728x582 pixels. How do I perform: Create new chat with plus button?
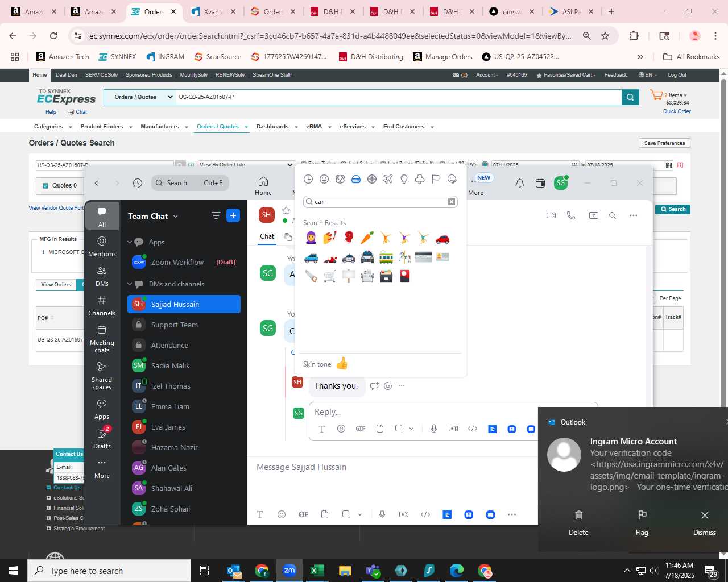233,215
